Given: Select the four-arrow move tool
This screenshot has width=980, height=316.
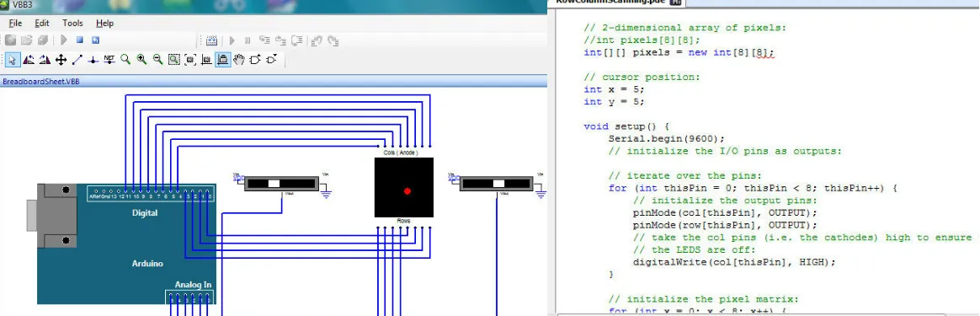Looking at the screenshot, I should click(x=61, y=60).
